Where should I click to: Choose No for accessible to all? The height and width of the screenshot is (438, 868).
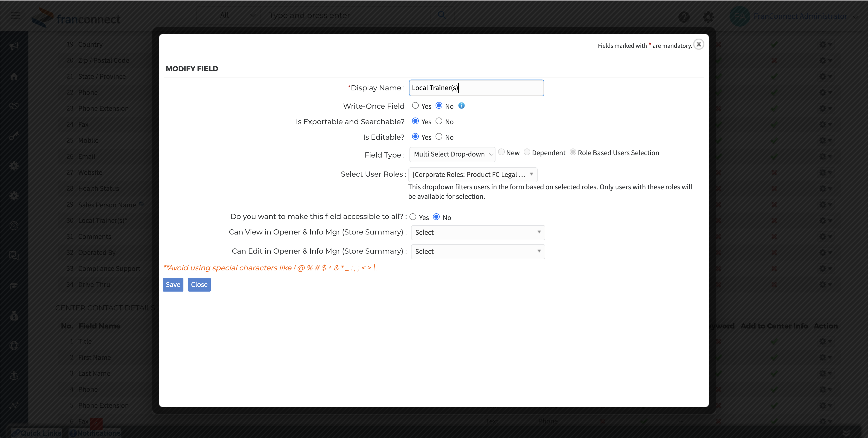coord(436,217)
